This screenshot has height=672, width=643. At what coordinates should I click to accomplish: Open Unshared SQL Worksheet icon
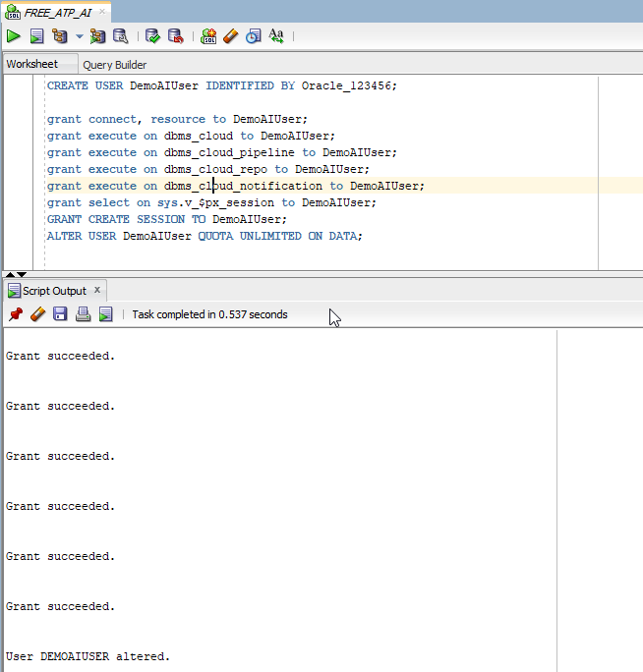click(208, 36)
